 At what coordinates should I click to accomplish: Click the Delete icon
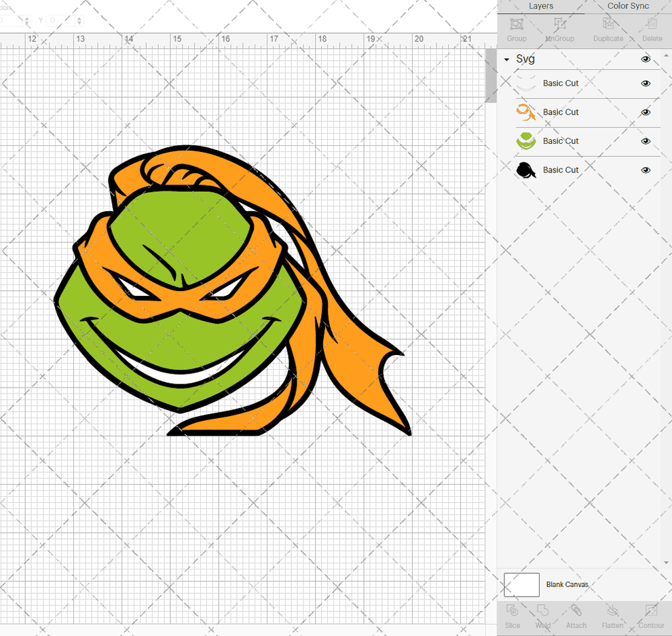click(x=652, y=29)
